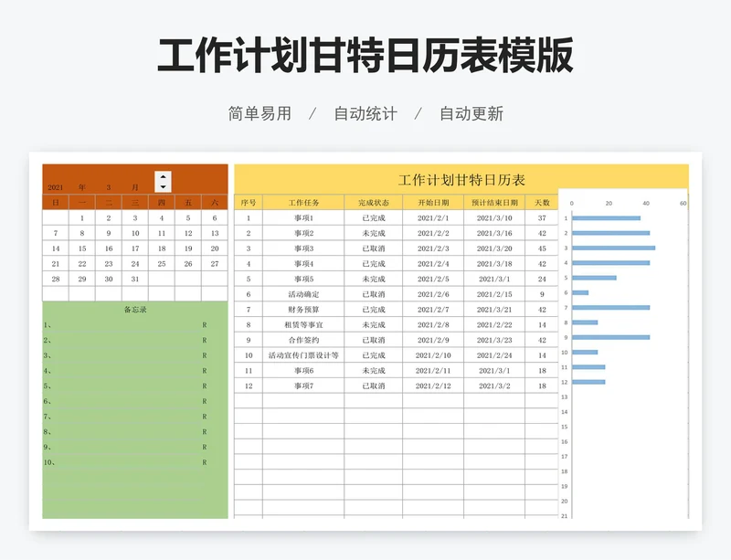
Task: Click the month spinner up arrow
Action: [163, 176]
